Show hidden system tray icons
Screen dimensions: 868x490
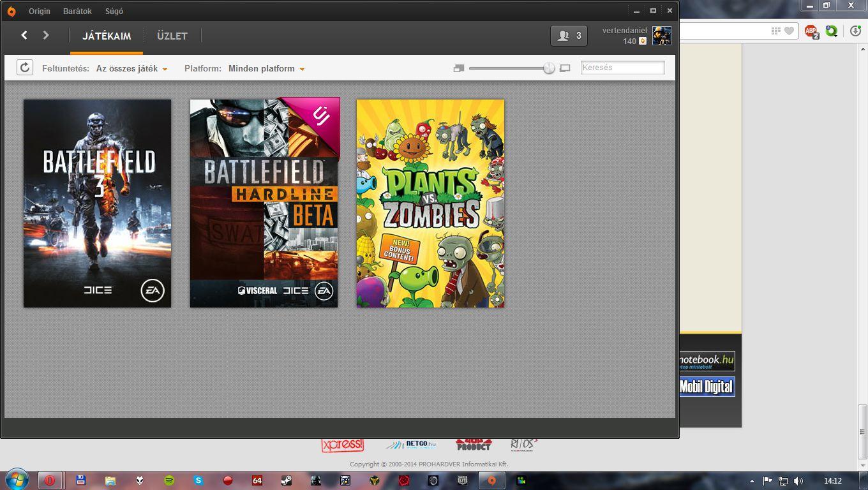tap(753, 481)
